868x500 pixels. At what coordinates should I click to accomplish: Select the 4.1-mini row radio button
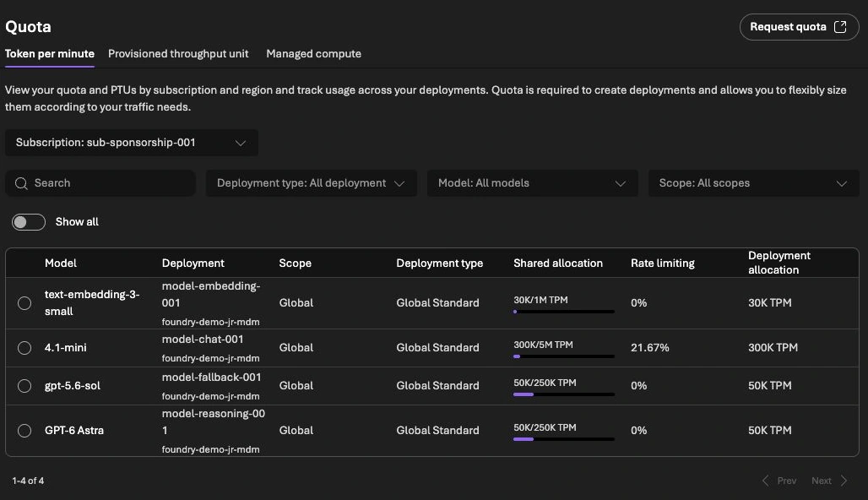pos(24,348)
